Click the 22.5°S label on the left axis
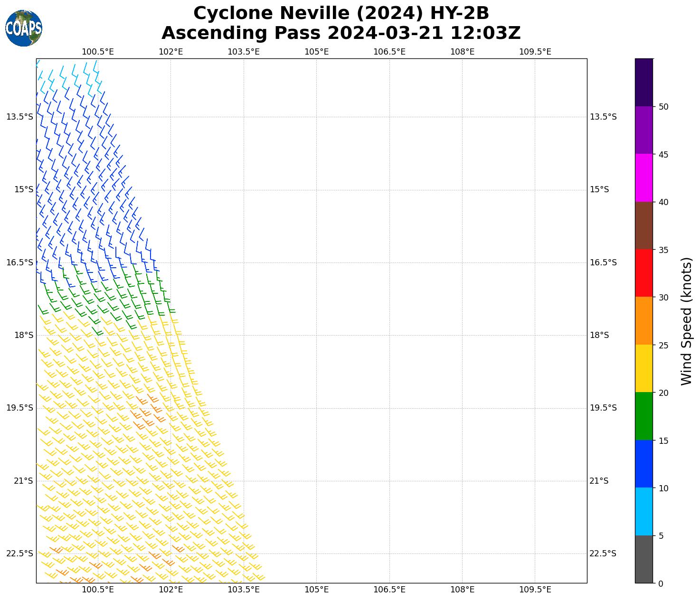This screenshot has width=700, height=600. pos(20,553)
